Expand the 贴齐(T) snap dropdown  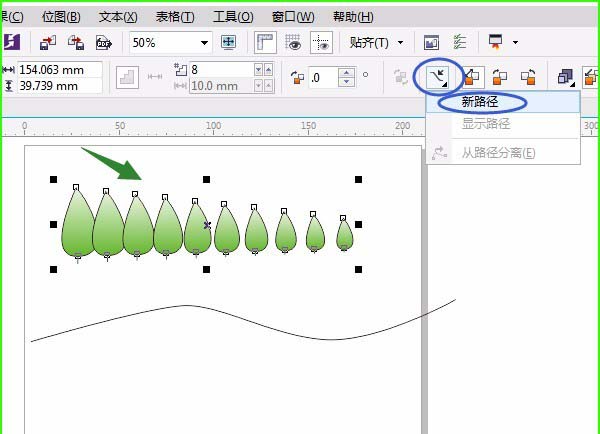pos(401,42)
